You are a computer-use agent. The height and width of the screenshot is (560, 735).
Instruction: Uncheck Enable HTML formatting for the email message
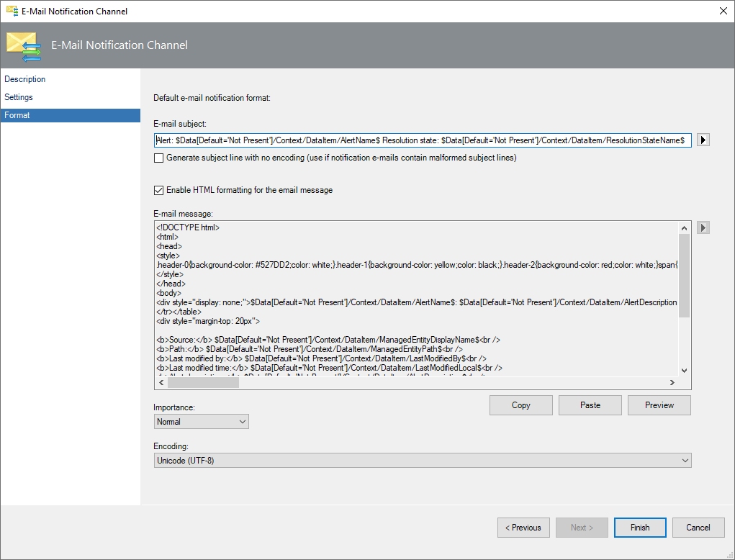click(159, 191)
